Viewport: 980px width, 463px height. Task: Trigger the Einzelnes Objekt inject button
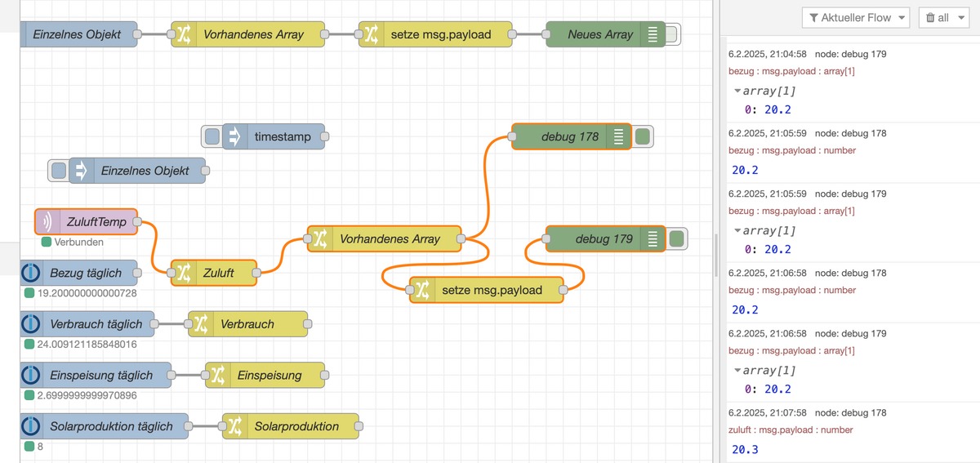click(59, 171)
